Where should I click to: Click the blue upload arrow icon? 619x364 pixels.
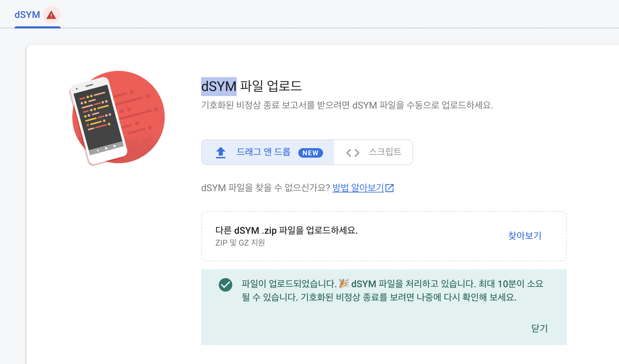pos(221,153)
